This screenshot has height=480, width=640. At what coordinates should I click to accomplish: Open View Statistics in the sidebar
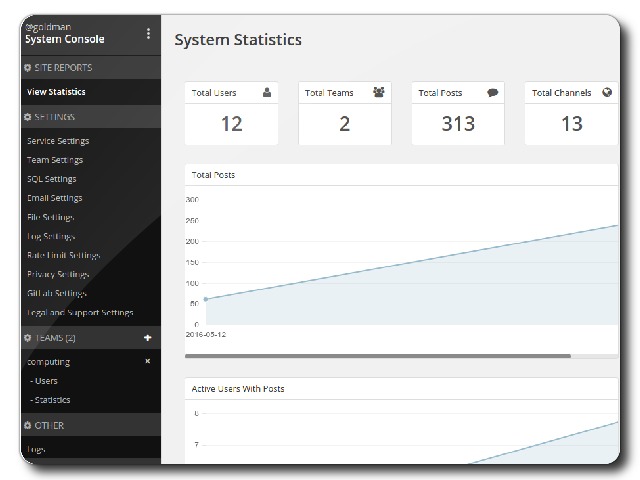56,92
